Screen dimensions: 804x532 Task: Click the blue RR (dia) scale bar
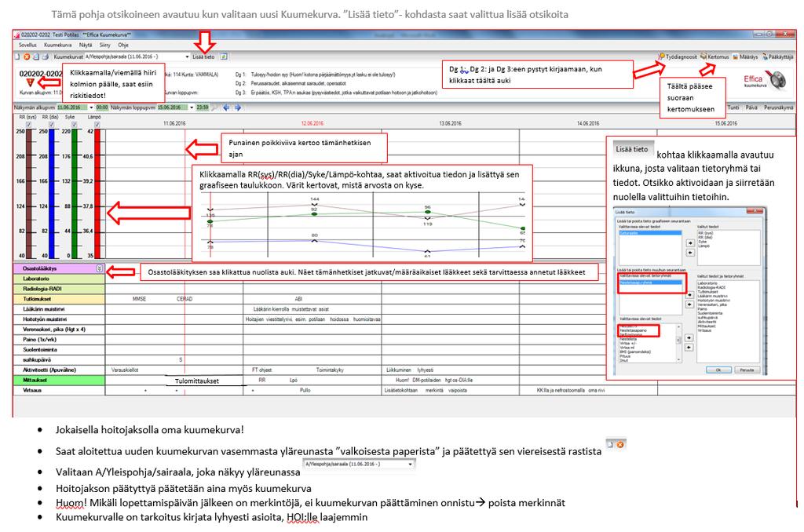tap(51, 194)
